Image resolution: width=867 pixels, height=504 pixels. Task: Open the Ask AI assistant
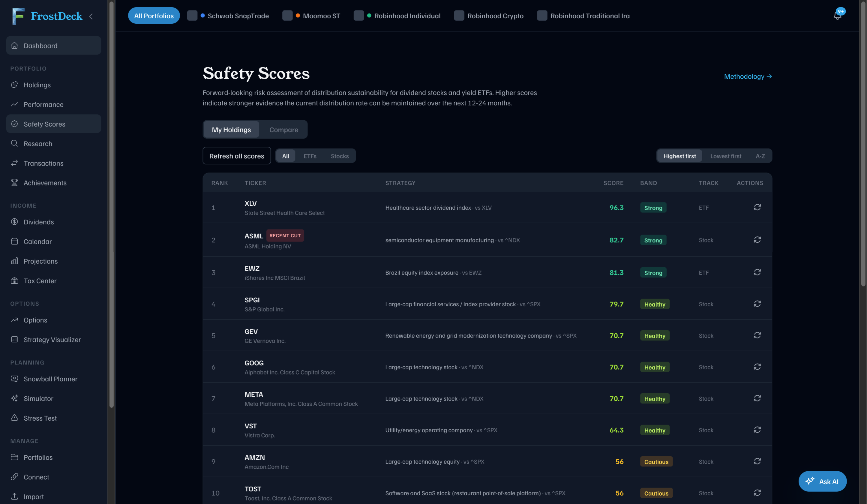pyautogui.click(x=822, y=481)
